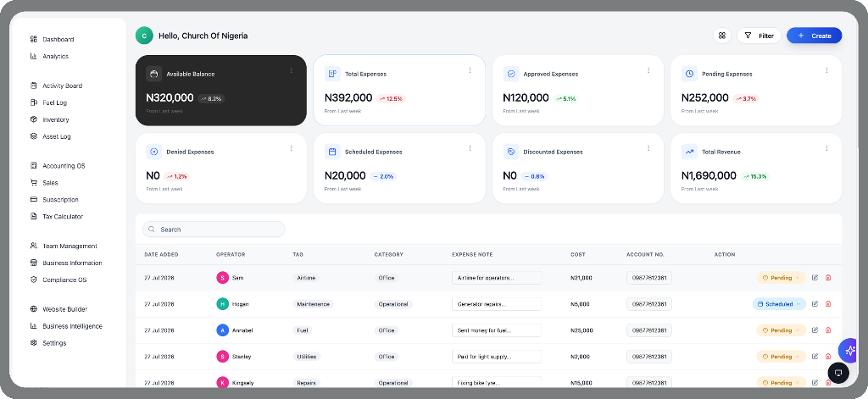This screenshot has height=399, width=868.
Task: Delete Stanley's expense row
Action: (x=828, y=357)
